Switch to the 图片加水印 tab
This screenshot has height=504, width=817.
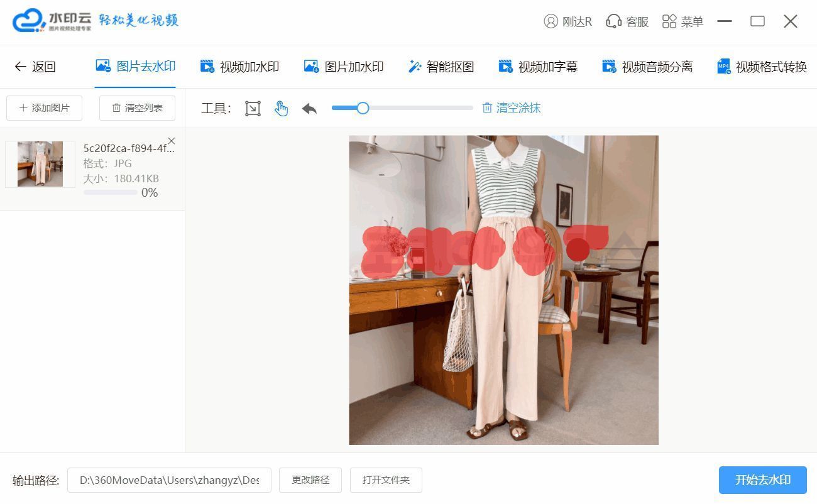pos(344,67)
